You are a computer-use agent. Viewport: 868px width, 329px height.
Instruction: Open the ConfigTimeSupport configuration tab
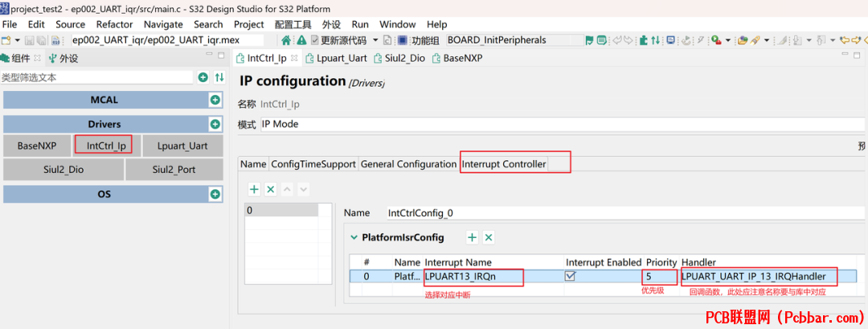(313, 164)
